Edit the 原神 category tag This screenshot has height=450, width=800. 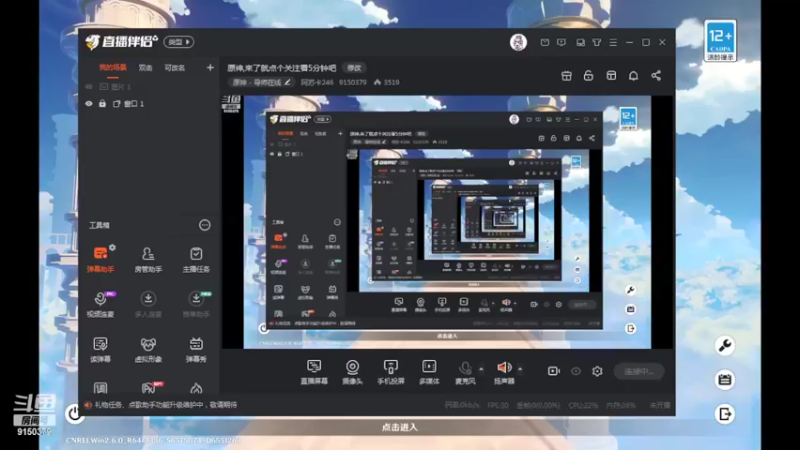pos(261,82)
